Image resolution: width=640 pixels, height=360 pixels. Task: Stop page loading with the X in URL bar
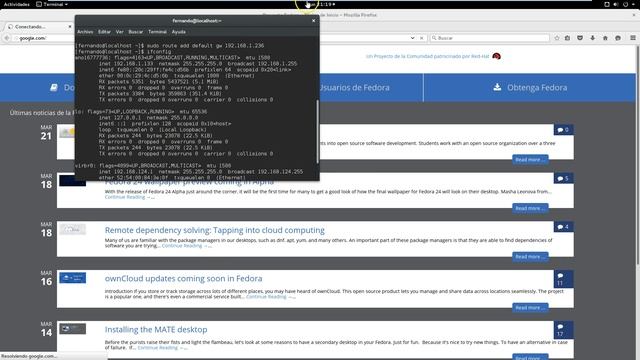422,38
